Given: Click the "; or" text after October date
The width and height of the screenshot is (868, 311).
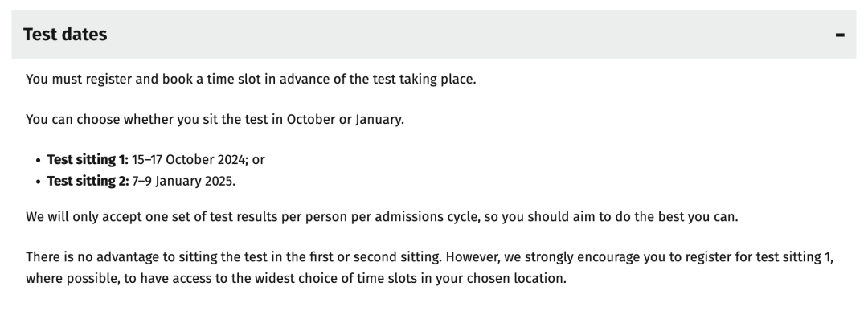Looking at the screenshot, I should pyautogui.click(x=256, y=160).
